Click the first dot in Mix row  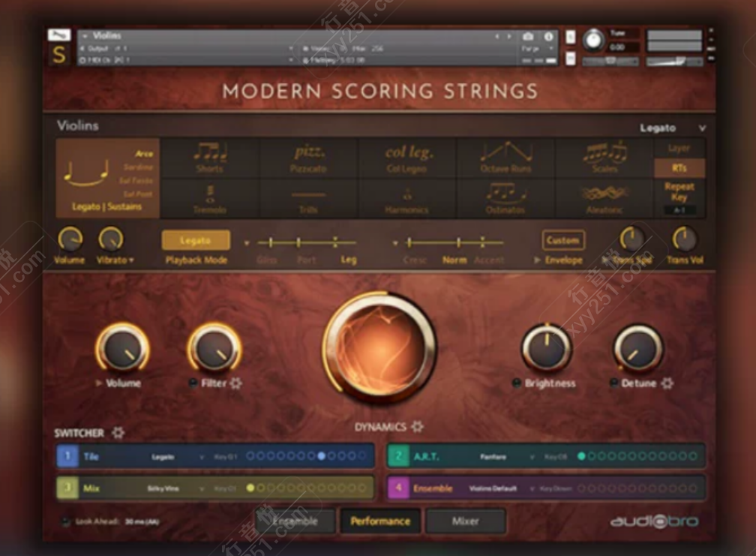click(x=250, y=488)
